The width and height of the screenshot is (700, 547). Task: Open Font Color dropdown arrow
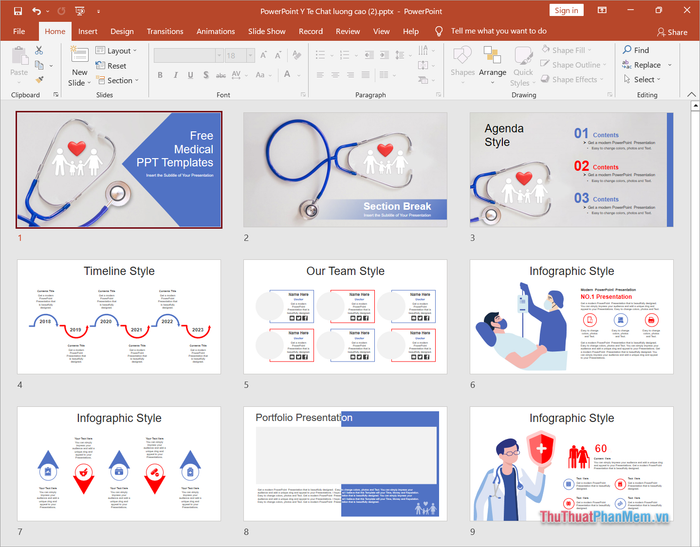[299, 75]
